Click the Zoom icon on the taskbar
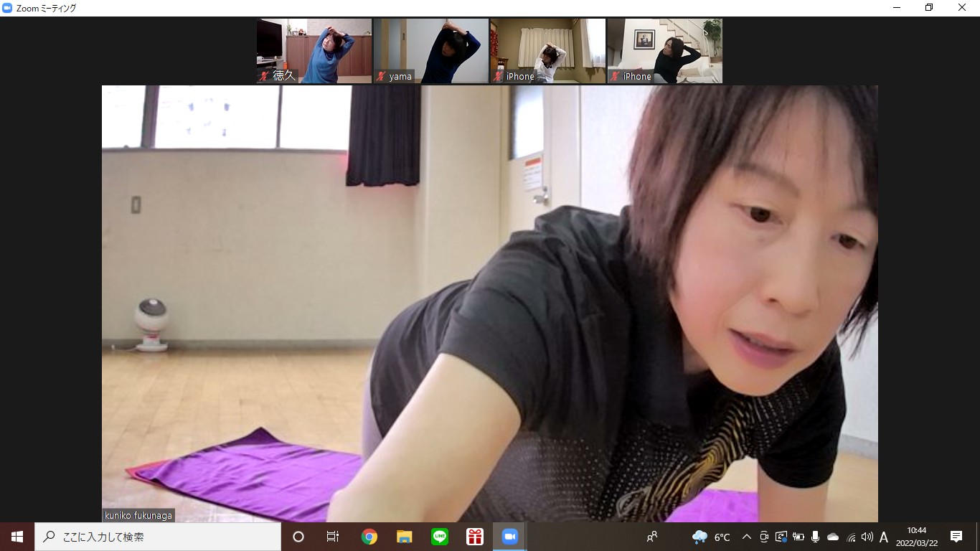The height and width of the screenshot is (551, 980). tap(510, 537)
